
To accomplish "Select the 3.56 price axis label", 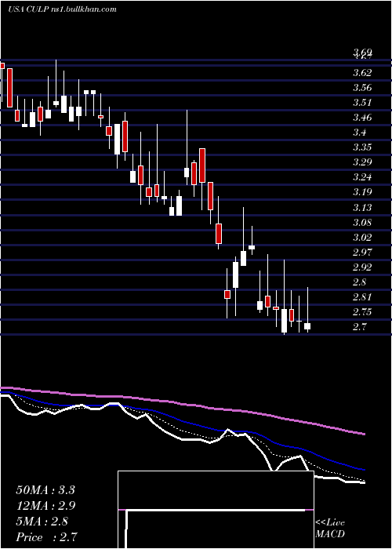I will click(x=362, y=88).
